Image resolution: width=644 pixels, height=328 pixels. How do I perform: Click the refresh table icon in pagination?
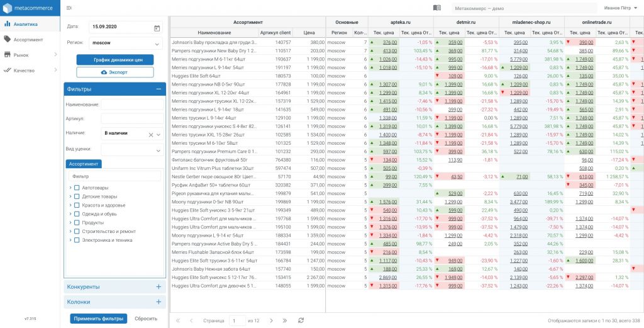pos(301,320)
